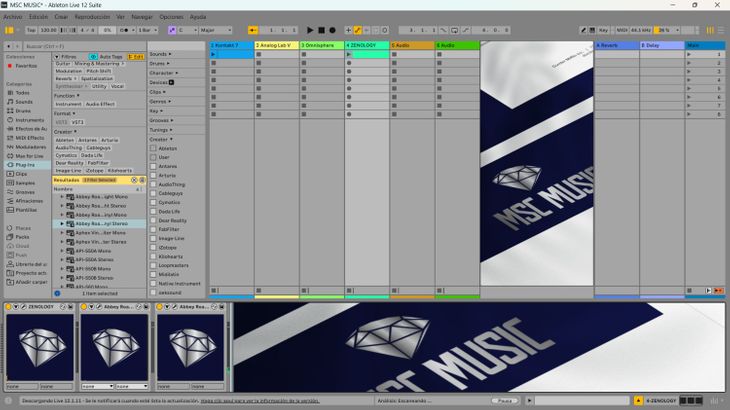The image size is (730, 410).
Task: Open the Packs place
Action: (x=22, y=237)
